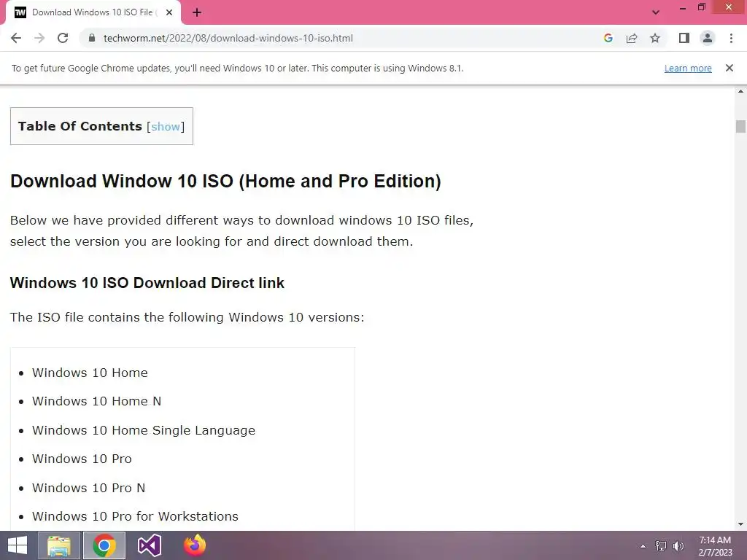Go back to the previous page
The width and height of the screenshot is (747, 560).
coord(16,38)
